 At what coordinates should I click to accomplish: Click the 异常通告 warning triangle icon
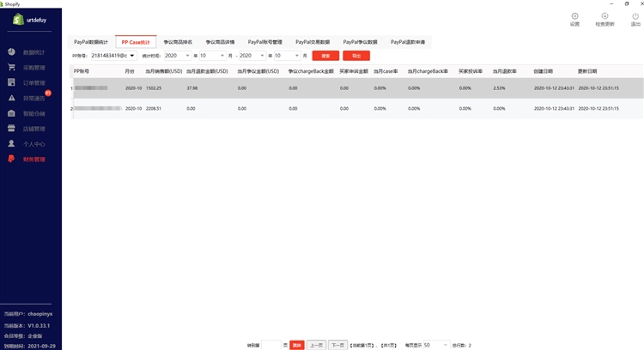click(x=11, y=98)
